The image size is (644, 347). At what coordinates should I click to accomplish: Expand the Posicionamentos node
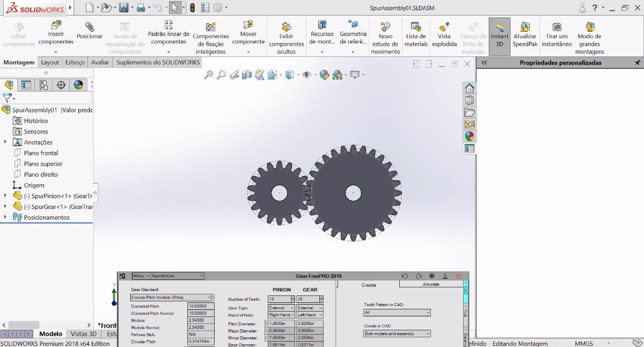coord(5,218)
